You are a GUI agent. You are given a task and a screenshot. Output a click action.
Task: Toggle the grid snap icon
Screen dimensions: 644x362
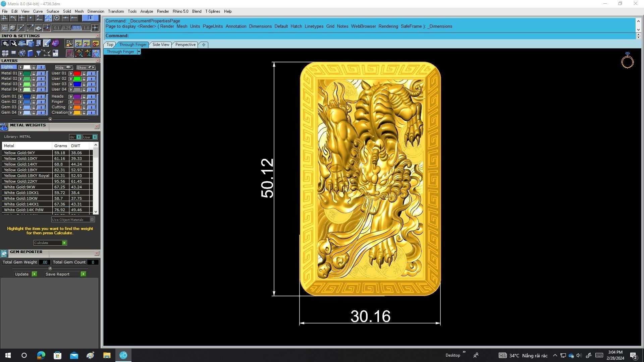point(95,27)
